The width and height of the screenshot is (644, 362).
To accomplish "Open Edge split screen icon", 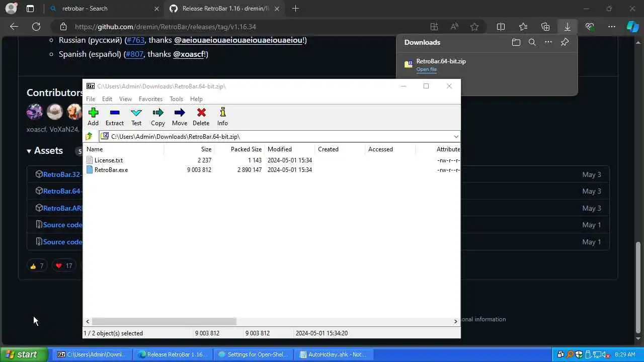I will coord(501,27).
